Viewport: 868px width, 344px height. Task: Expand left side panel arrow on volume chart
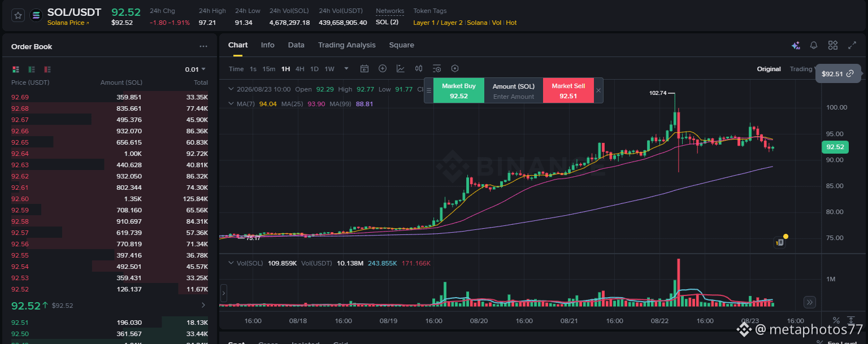(x=223, y=294)
